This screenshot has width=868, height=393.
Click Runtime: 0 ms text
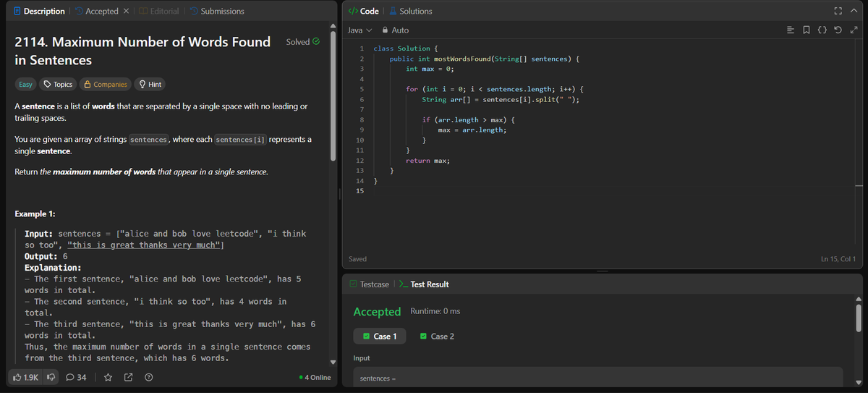pyautogui.click(x=435, y=311)
